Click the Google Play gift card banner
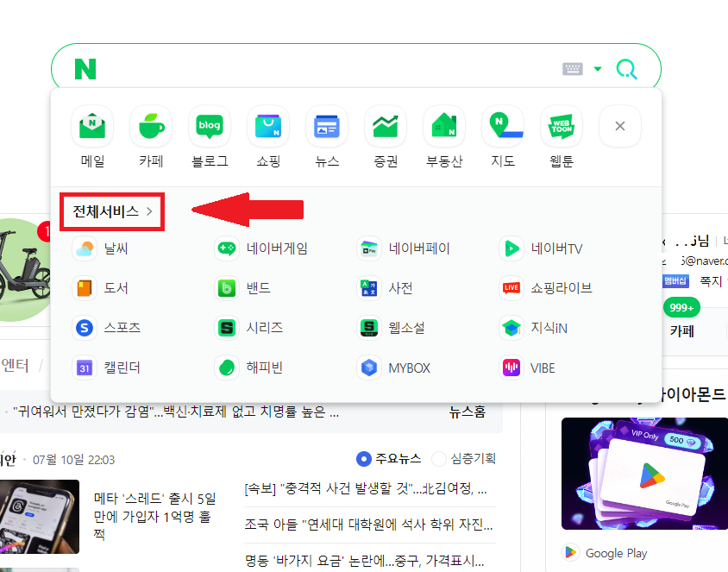Screen dimensions: 728x572 click(644, 474)
